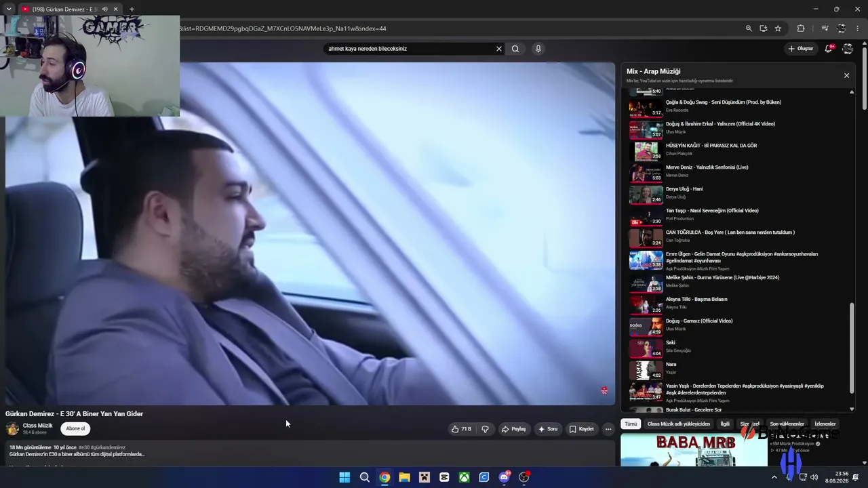
Task: Open the volume control in system tray
Action: (814, 477)
